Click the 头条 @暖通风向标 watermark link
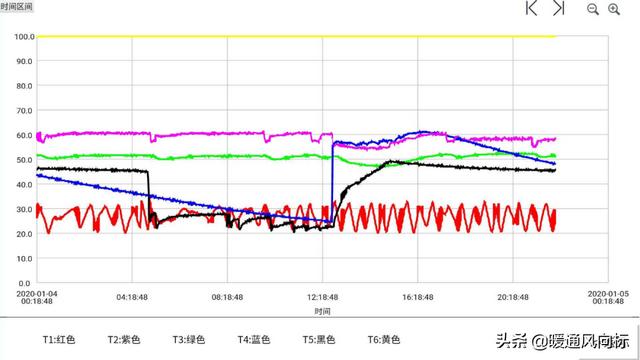 pyautogui.click(x=562, y=341)
